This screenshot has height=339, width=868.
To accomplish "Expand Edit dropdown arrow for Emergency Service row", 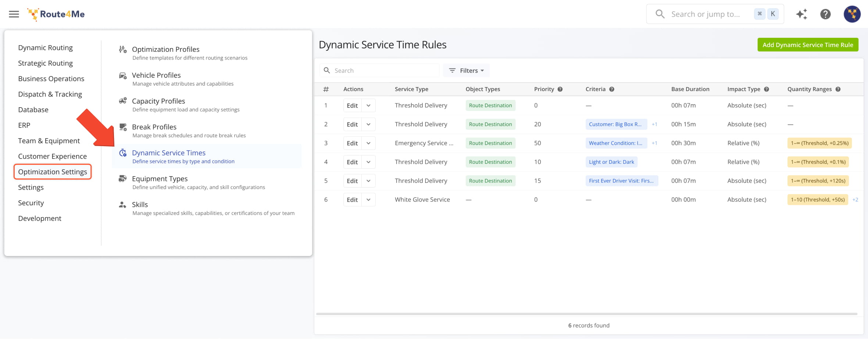I will 368,143.
